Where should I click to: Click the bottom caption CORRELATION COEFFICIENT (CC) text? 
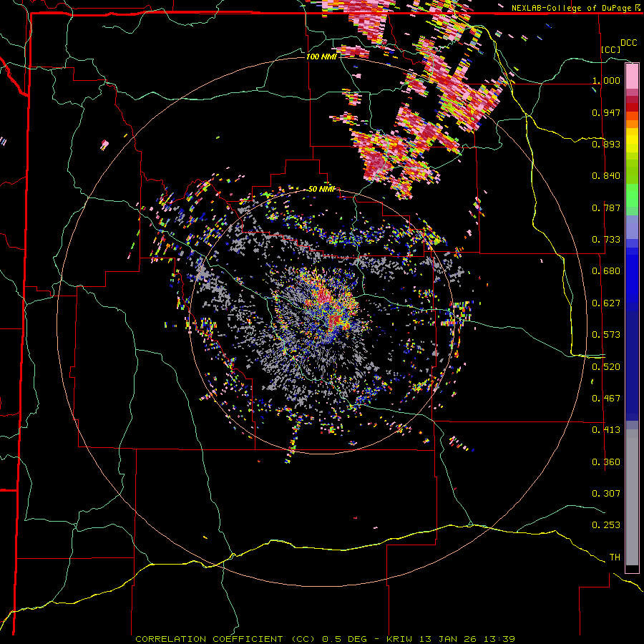point(225,639)
